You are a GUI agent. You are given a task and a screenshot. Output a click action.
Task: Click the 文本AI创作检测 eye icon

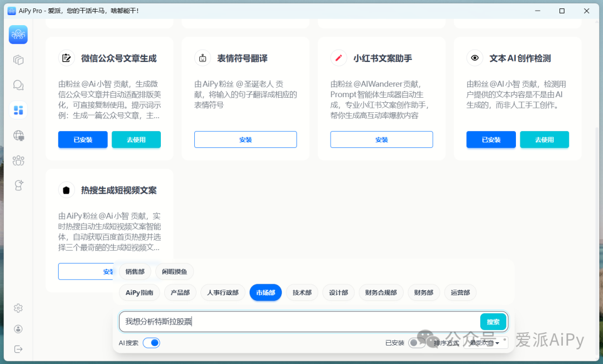point(475,58)
